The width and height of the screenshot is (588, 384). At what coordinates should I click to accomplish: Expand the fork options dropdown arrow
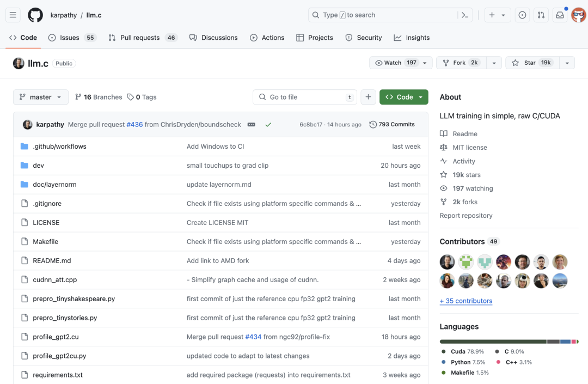coord(494,63)
